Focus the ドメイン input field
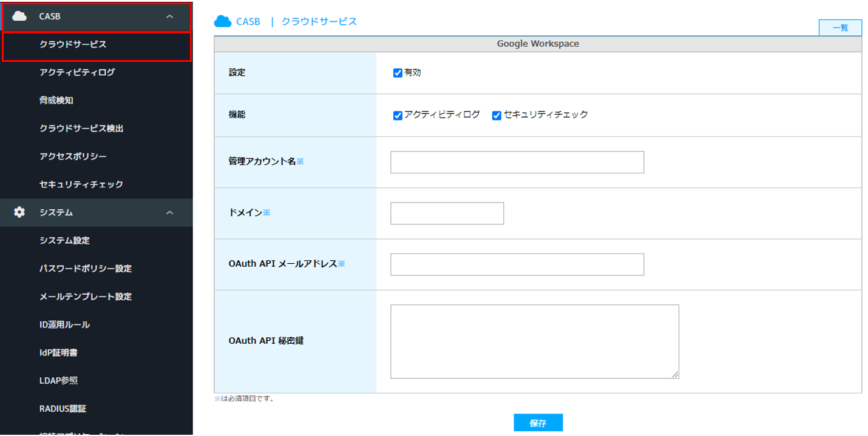Viewport: 868px width, 436px height. tap(447, 213)
